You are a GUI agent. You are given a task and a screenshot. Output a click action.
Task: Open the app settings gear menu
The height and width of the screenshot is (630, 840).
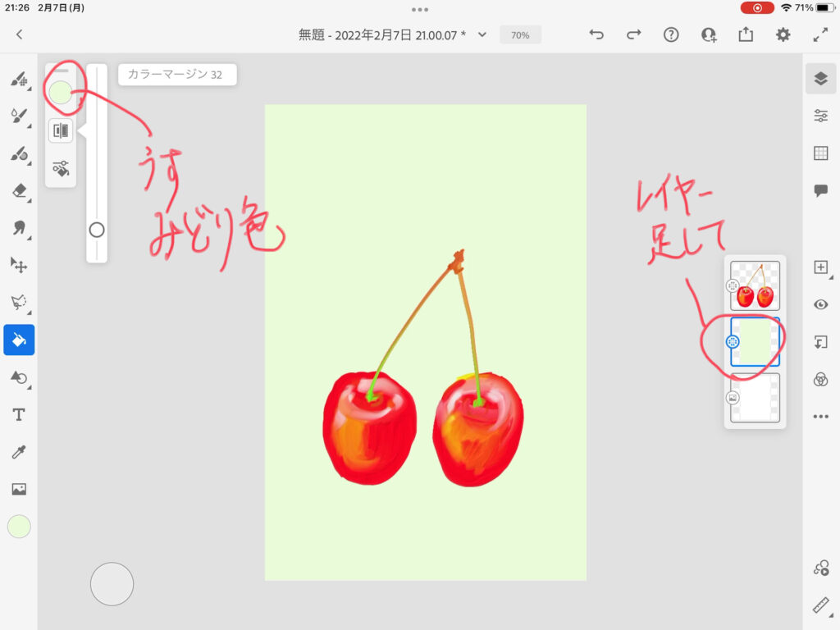pos(783,34)
